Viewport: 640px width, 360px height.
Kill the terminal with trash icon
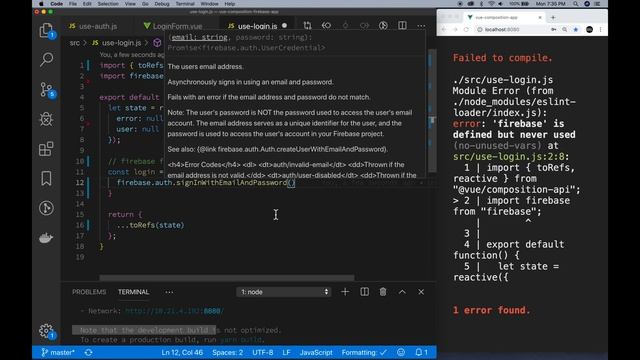click(383, 292)
